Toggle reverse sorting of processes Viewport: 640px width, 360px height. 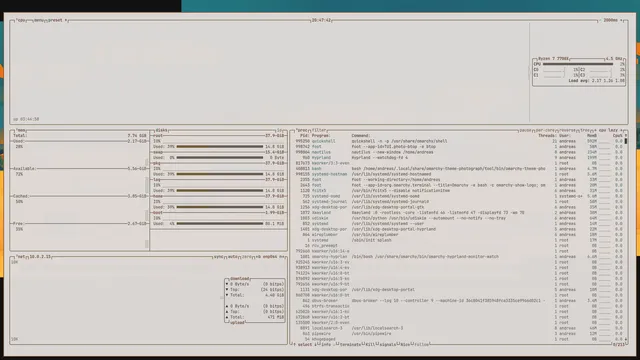coord(567,130)
